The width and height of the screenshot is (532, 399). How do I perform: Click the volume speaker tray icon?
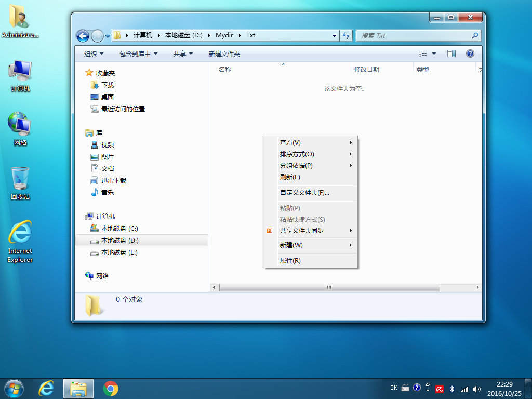point(477,389)
